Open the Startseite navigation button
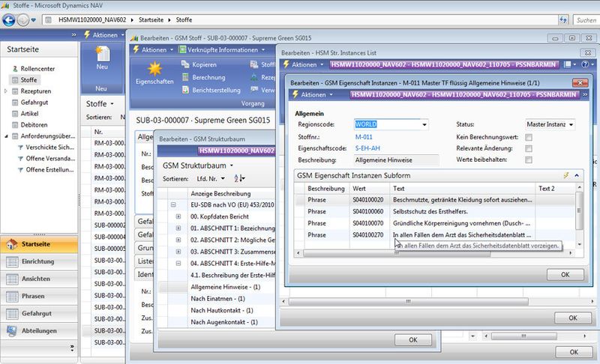The height and width of the screenshot is (364, 600). (39, 244)
